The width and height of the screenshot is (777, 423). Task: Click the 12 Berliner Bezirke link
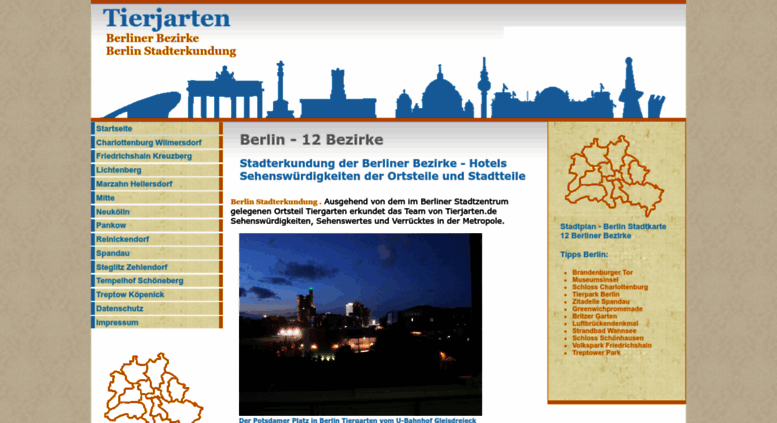[x=596, y=236]
